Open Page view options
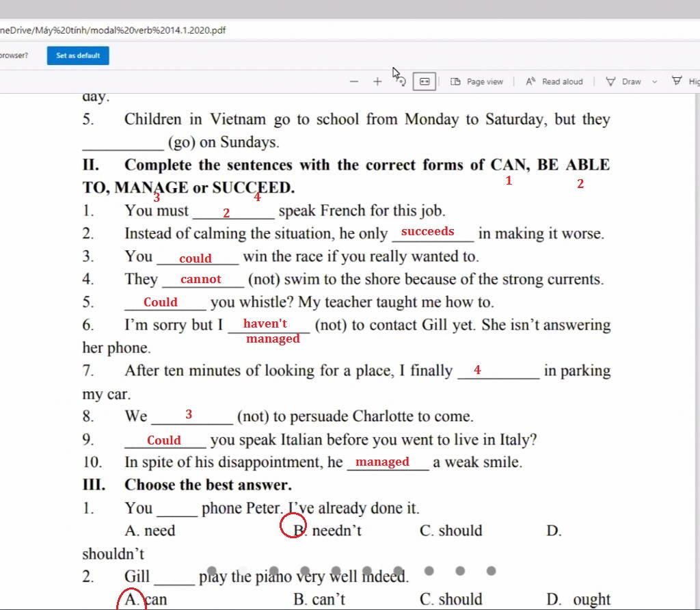 pos(476,81)
